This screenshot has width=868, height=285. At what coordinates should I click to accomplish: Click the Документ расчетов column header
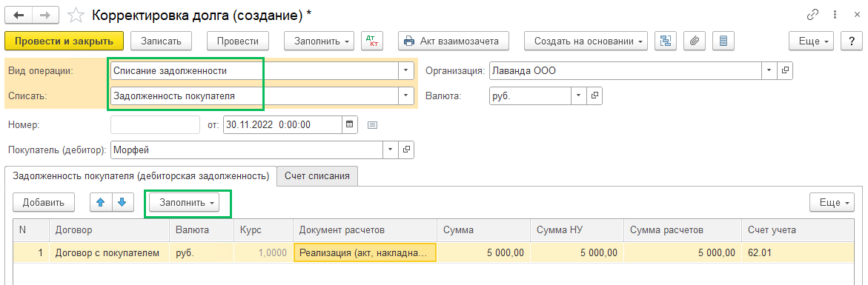[x=365, y=229]
